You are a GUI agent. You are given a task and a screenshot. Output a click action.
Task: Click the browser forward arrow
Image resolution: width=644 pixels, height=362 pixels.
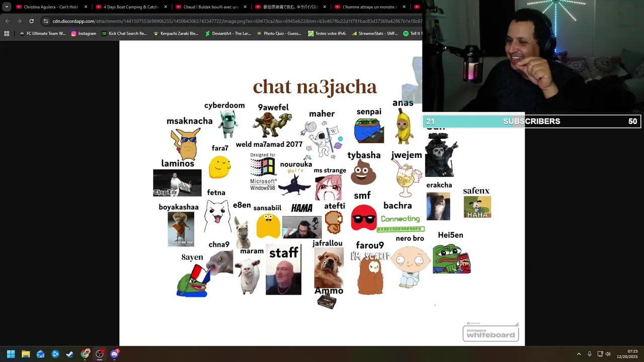[19, 21]
